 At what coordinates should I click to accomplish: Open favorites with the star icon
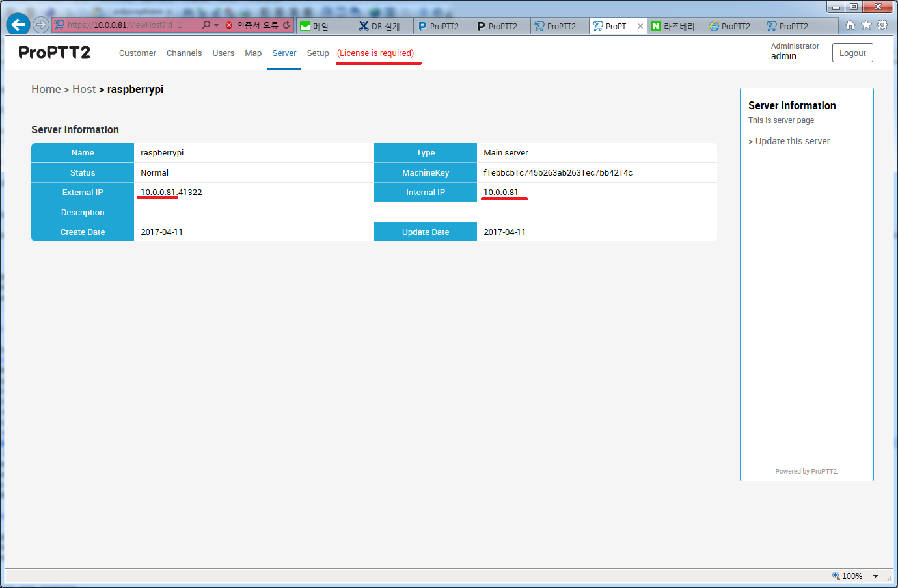pos(866,25)
